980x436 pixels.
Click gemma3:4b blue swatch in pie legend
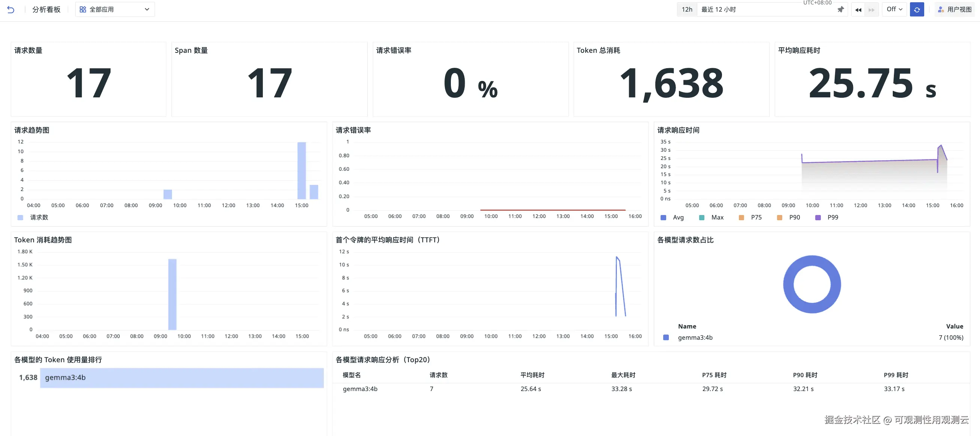[x=666, y=337]
